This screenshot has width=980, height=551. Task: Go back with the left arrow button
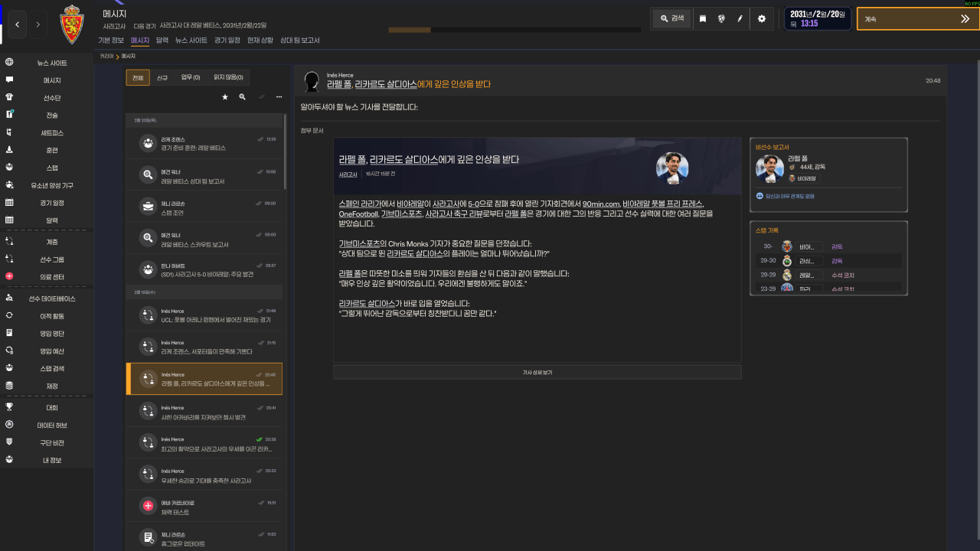[x=18, y=24]
